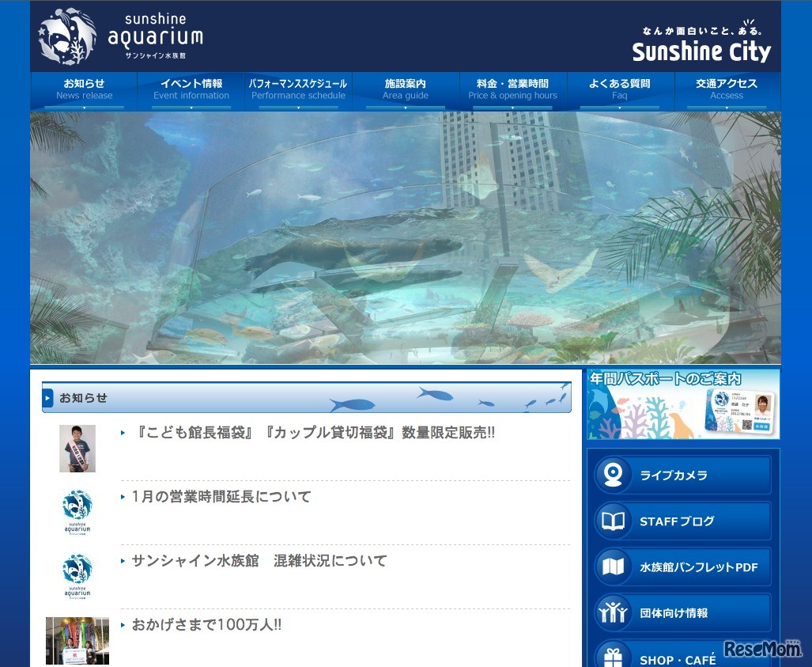Click the arrow icon beside お知らせ heading

pos(47,398)
